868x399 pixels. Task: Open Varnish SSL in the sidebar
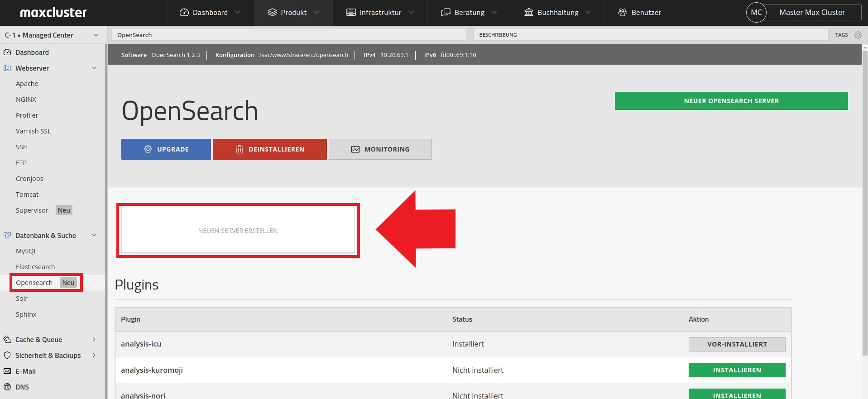(x=34, y=132)
